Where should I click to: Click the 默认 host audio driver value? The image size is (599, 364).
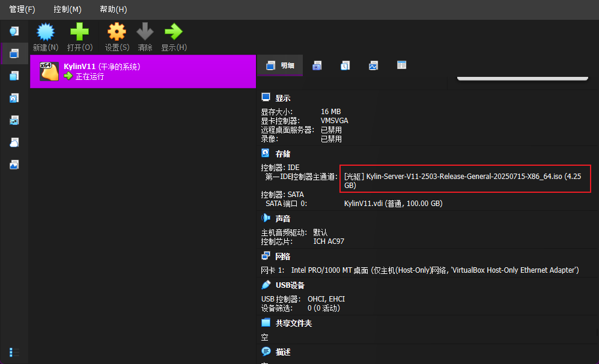[320, 232]
